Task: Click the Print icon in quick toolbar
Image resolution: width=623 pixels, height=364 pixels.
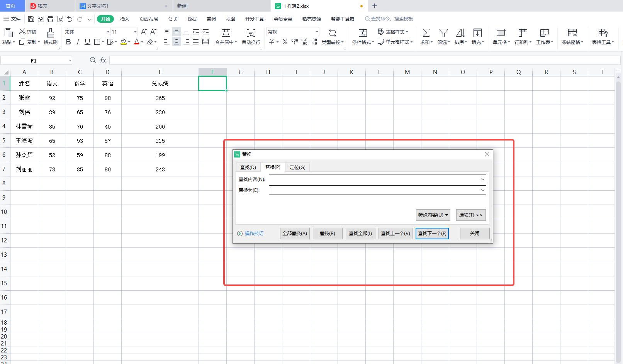Action: point(51,19)
